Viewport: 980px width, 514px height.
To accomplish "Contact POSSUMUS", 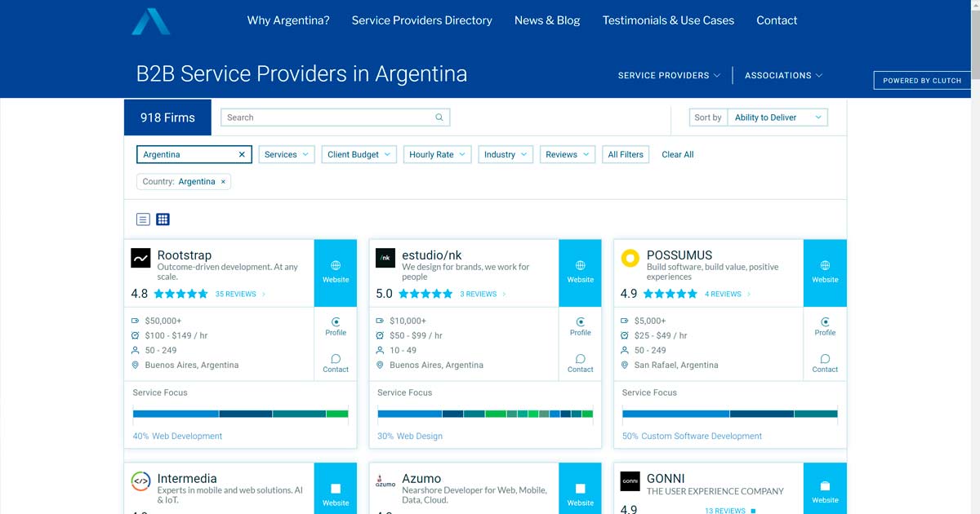I will coord(825,363).
